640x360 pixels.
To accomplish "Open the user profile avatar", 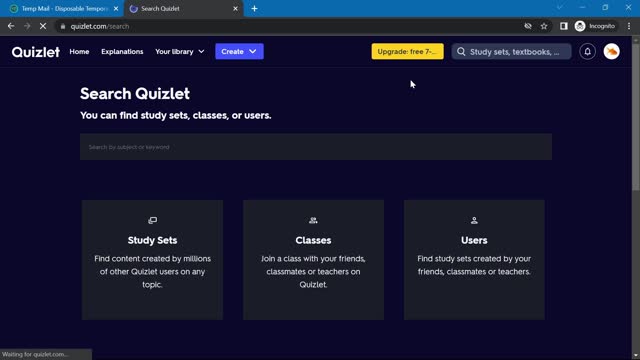I will coord(611,52).
